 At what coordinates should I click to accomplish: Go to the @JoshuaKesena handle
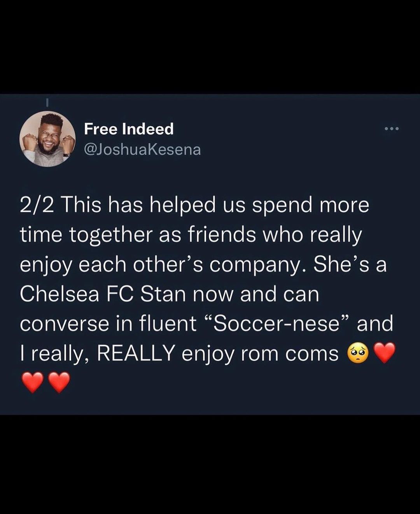pos(142,149)
